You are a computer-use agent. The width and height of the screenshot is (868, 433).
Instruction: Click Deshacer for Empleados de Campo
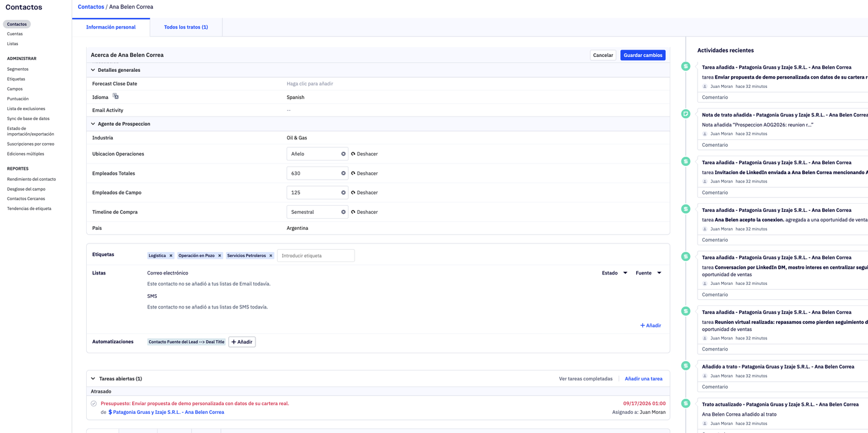365,193
